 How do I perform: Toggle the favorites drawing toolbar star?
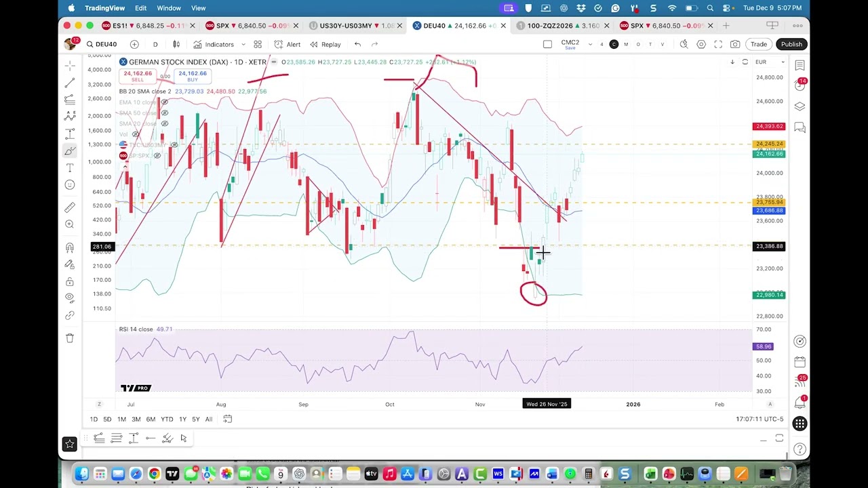point(70,444)
